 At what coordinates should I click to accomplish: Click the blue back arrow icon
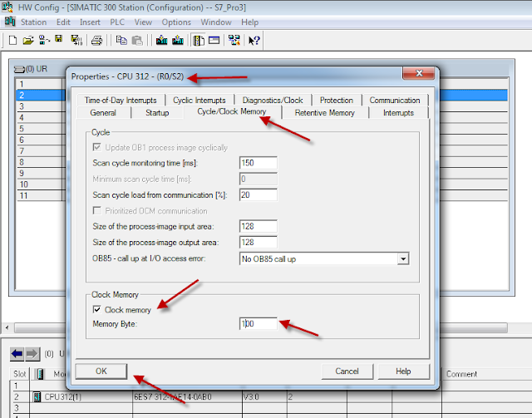coord(17,354)
